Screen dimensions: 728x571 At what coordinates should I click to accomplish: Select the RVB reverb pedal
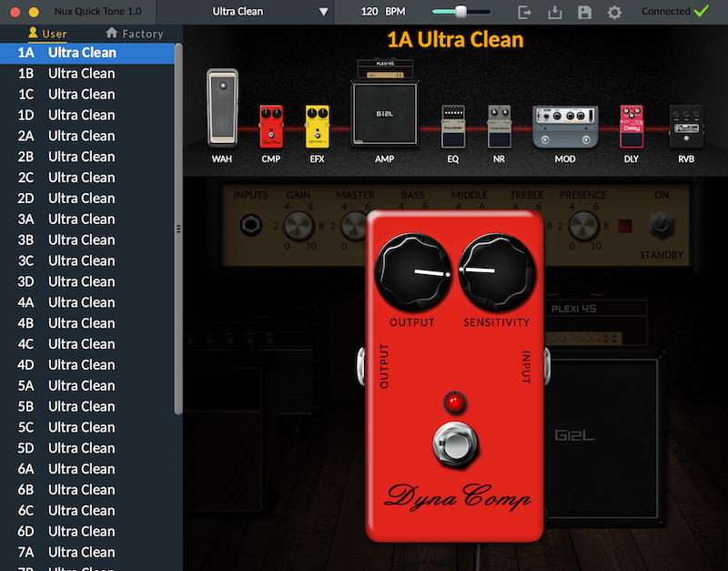[684, 126]
